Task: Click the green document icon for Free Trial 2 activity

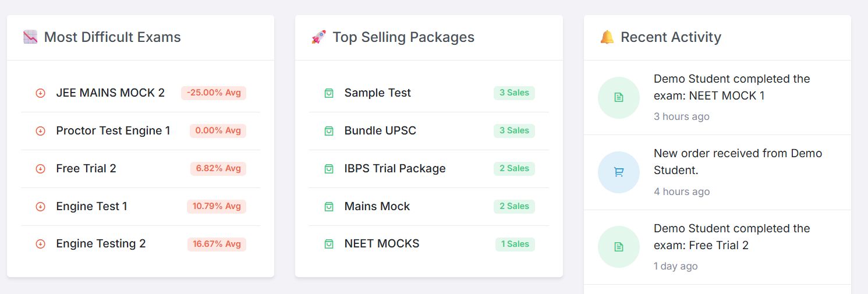Action: tap(619, 247)
